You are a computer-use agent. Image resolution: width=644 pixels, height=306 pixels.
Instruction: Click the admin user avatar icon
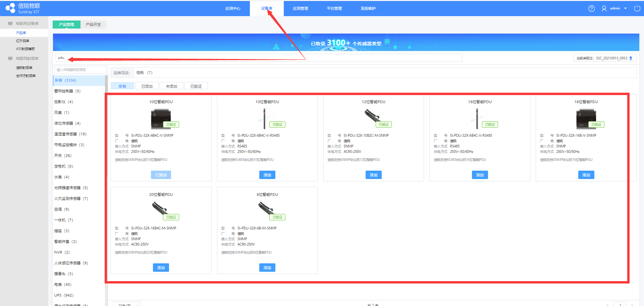click(604, 8)
